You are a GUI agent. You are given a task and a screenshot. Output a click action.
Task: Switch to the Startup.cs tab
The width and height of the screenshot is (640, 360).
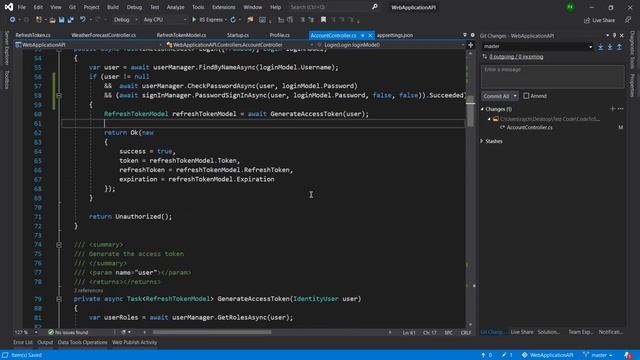tap(238, 35)
